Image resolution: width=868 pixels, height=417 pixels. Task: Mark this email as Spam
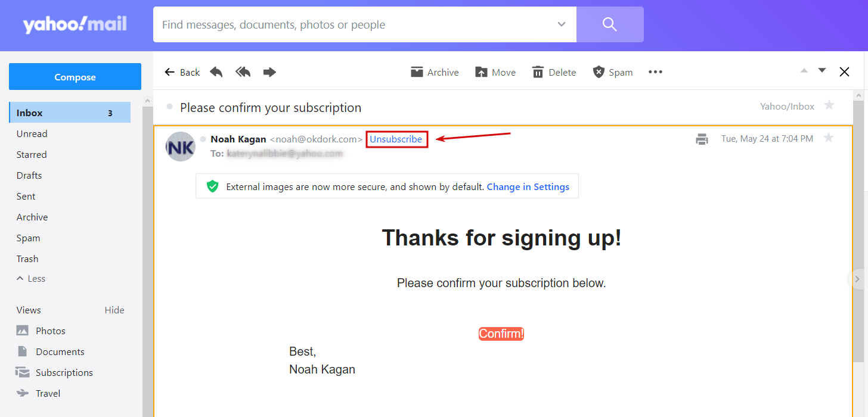click(x=612, y=72)
